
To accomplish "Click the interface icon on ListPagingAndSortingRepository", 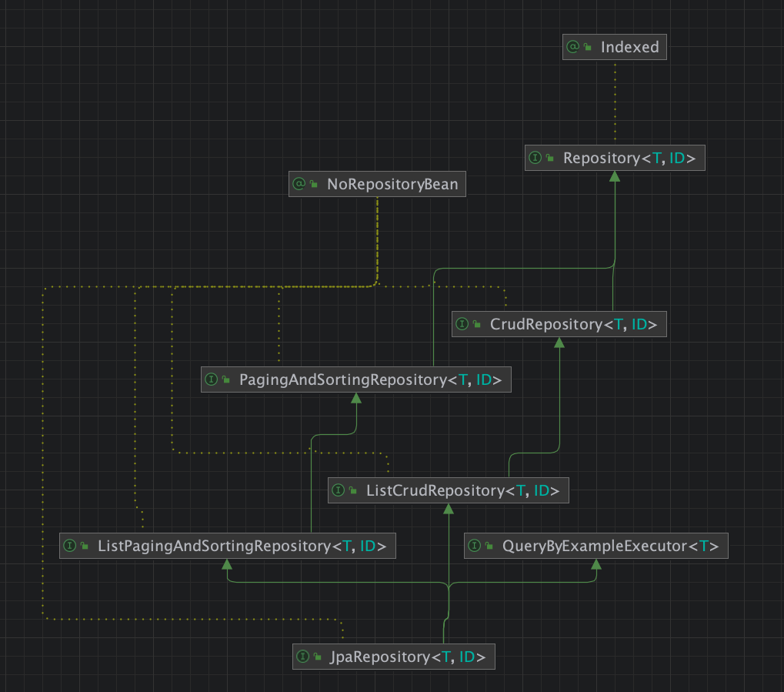I will (x=70, y=546).
